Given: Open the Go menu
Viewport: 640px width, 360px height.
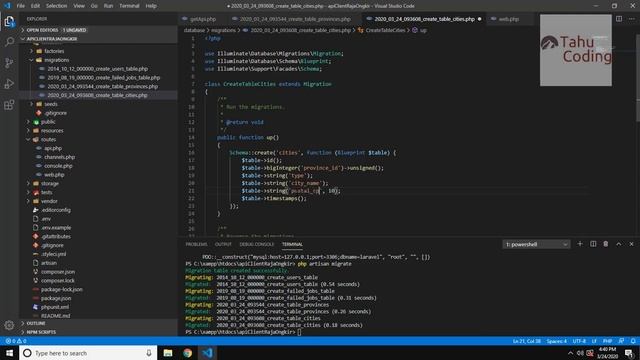Looking at the screenshot, I should (94, 6).
